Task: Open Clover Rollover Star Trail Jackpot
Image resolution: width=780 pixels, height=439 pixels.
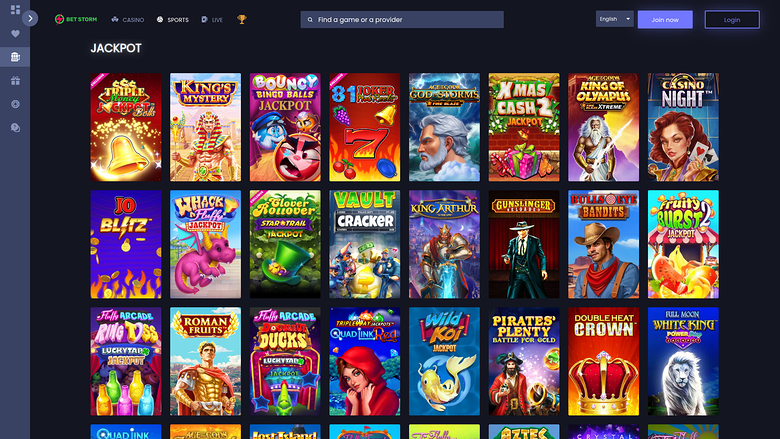Action: click(285, 244)
